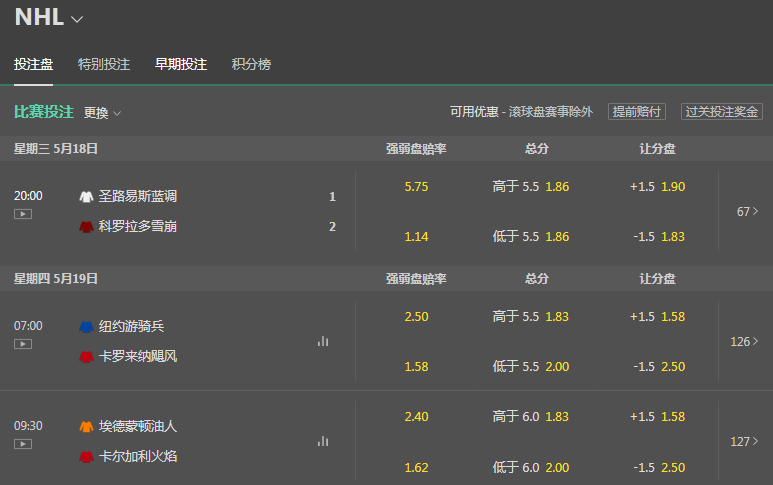Switch to the 积分榜 tab

(251, 64)
